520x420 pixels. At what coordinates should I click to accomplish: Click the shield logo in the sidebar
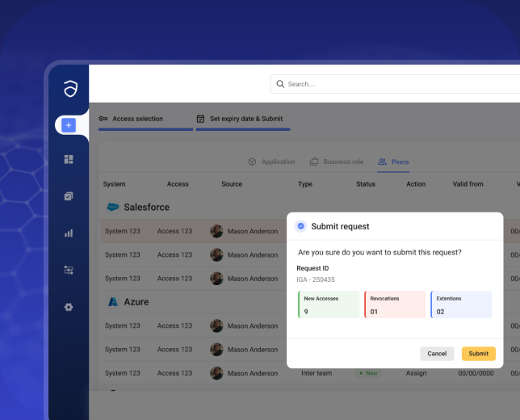coord(69,89)
